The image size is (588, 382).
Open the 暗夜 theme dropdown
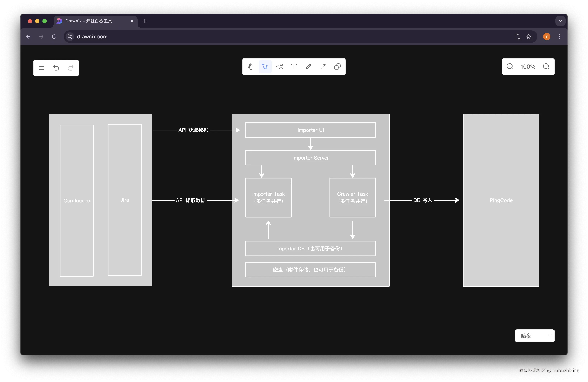pos(535,336)
